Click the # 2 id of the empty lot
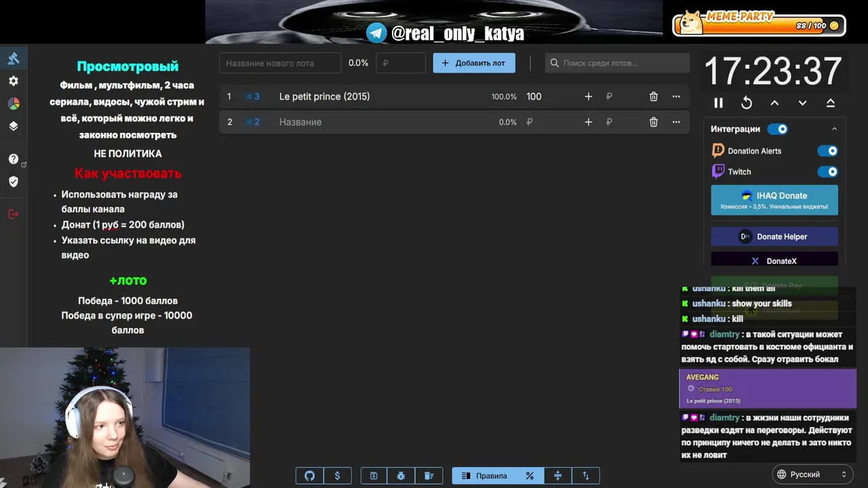The width and height of the screenshot is (868, 488). click(x=253, y=122)
